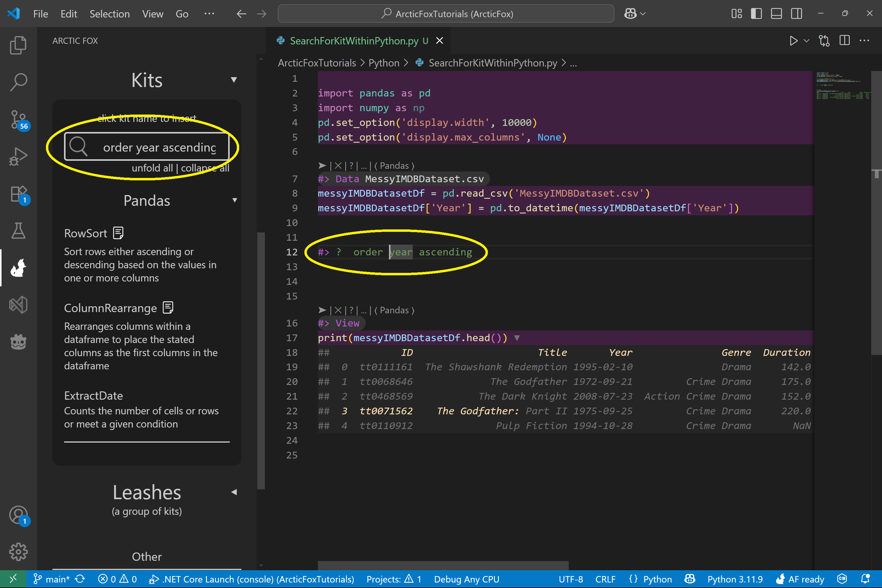Viewport: 882px width, 588px height.
Task: Open the View menu
Action: 153,14
